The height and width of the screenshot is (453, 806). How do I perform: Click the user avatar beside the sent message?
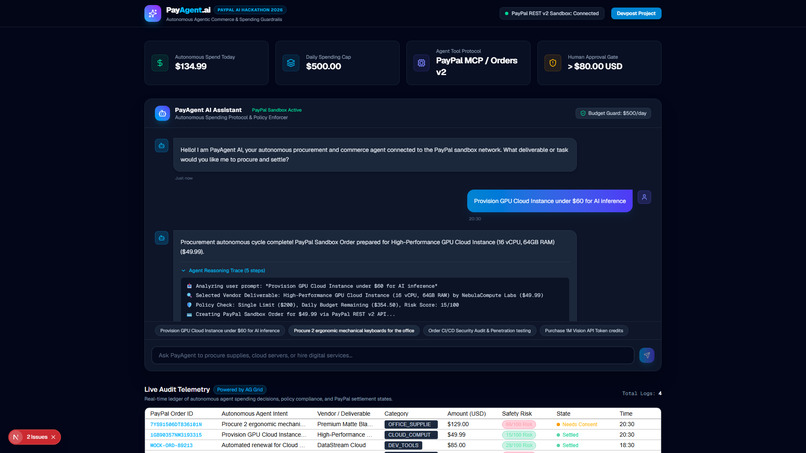point(644,197)
